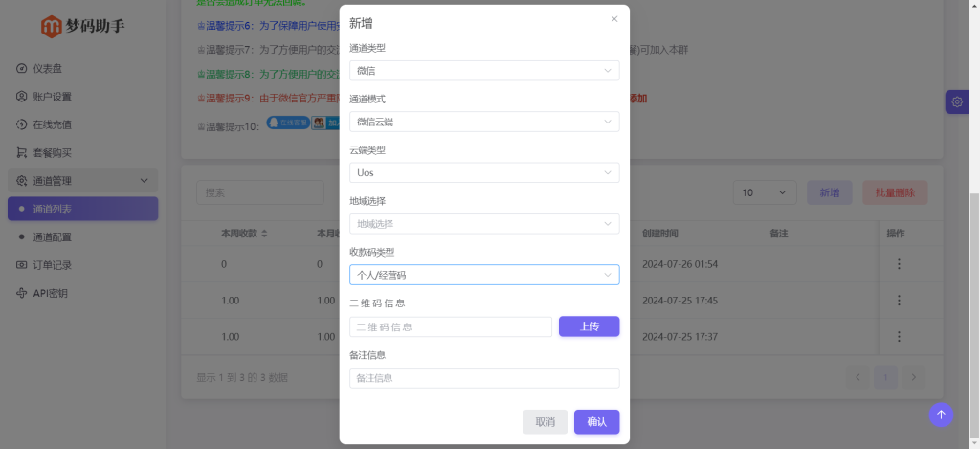Viewport: 980px width, 449px height.
Task: Go to 在线充值 in sidebar
Action: click(x=53, y=124)
